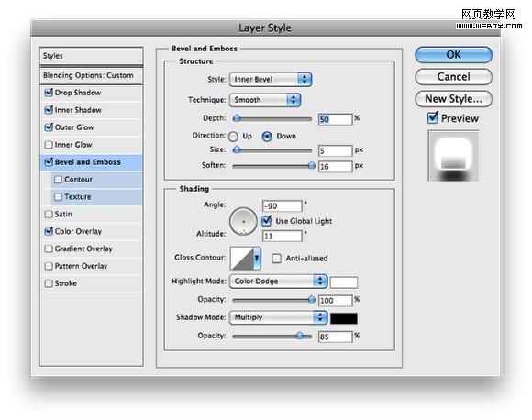Enable the Anti-aliased checkbox

tap(276, 259)
